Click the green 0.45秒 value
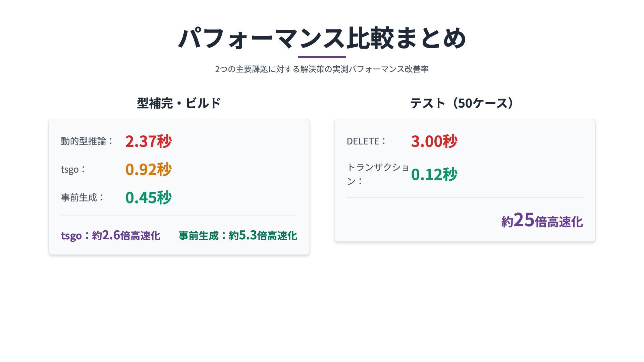 (x=148, y=197)
